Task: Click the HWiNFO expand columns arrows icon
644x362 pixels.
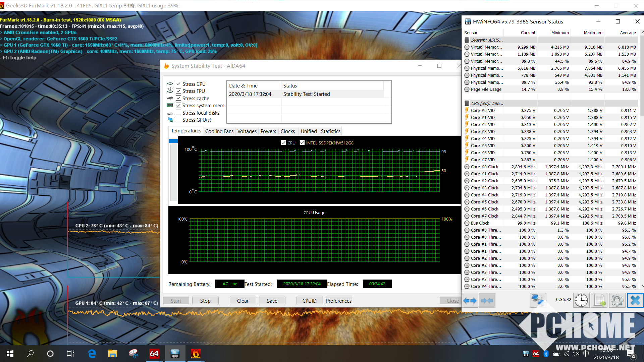Action: (x=470, y=300)
